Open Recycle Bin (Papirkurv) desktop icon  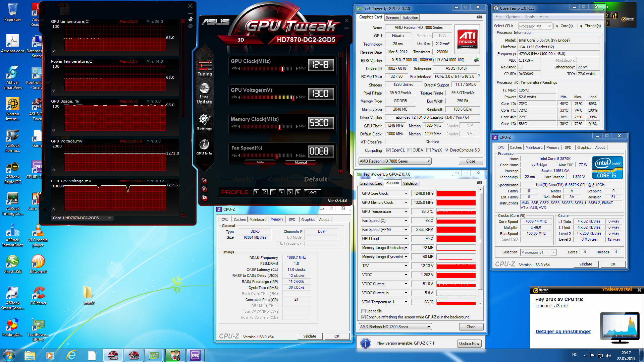13,12
